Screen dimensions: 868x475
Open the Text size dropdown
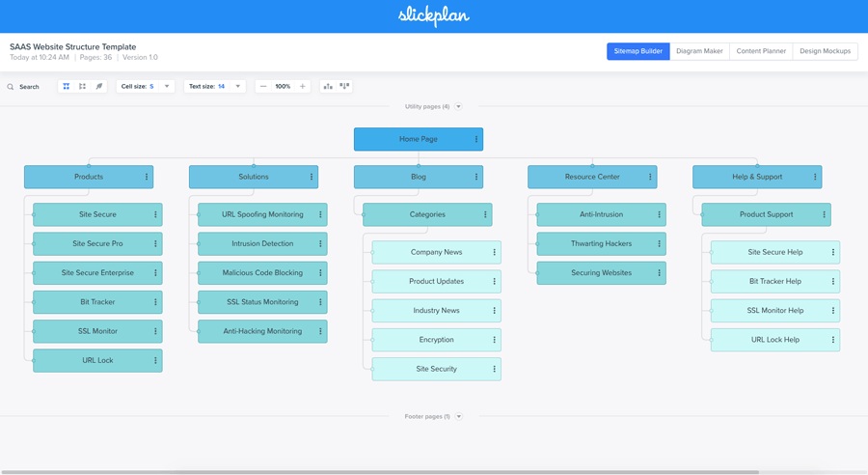214,87
